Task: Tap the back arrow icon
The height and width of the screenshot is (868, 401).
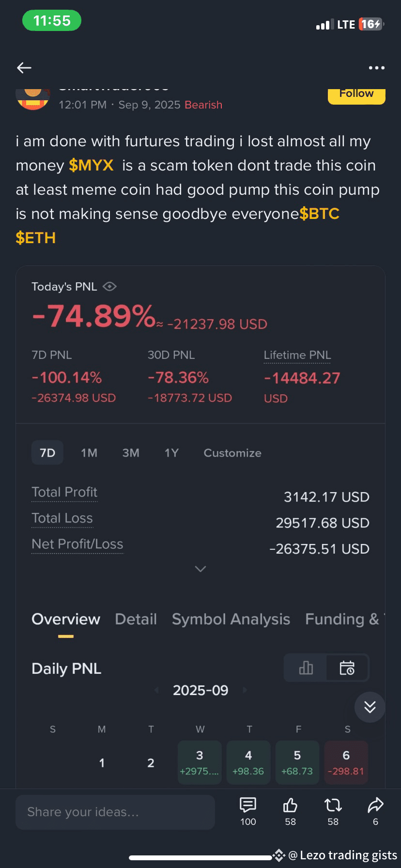Action: [24, 68]
